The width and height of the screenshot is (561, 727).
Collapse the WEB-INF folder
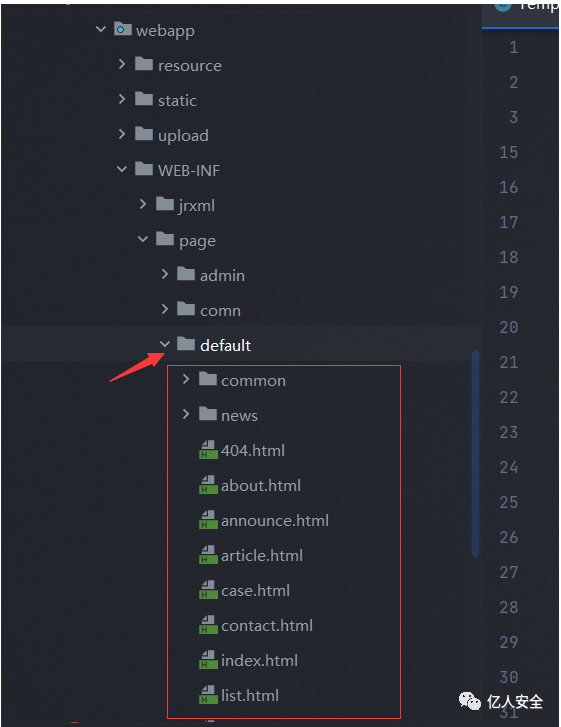coord(121,169)
